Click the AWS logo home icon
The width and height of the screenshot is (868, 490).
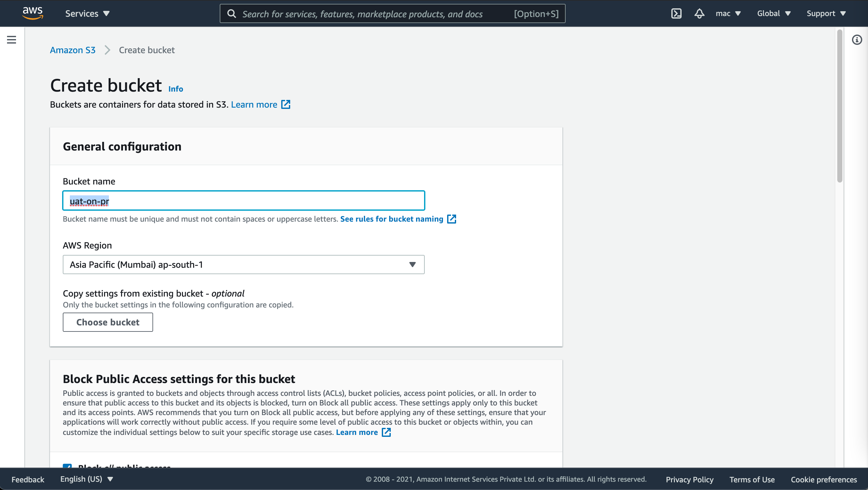(x=33, y=13)
